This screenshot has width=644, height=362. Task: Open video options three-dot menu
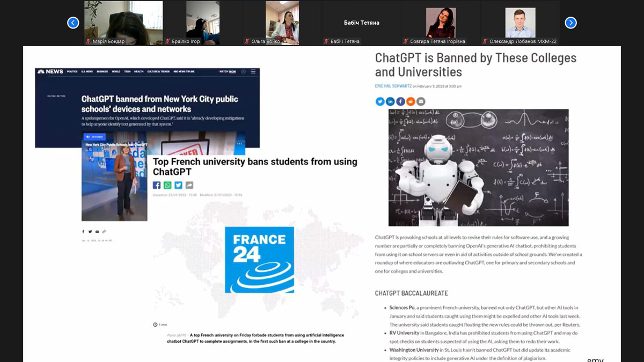click(239, 144)
